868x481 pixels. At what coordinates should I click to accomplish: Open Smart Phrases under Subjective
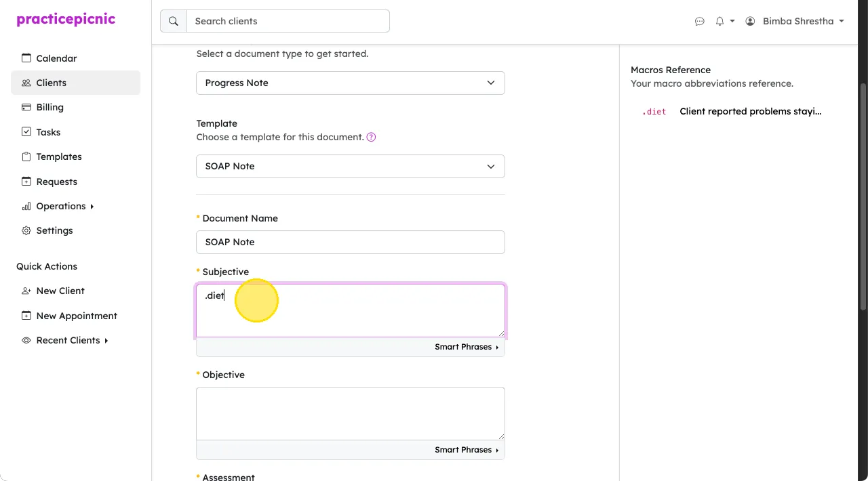pos(467,347)
